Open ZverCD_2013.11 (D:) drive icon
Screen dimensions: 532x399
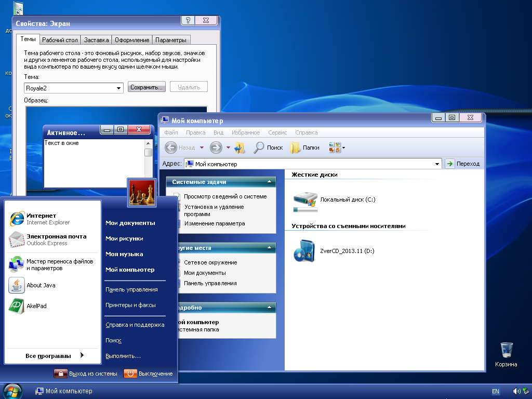[x=304, y=251]
